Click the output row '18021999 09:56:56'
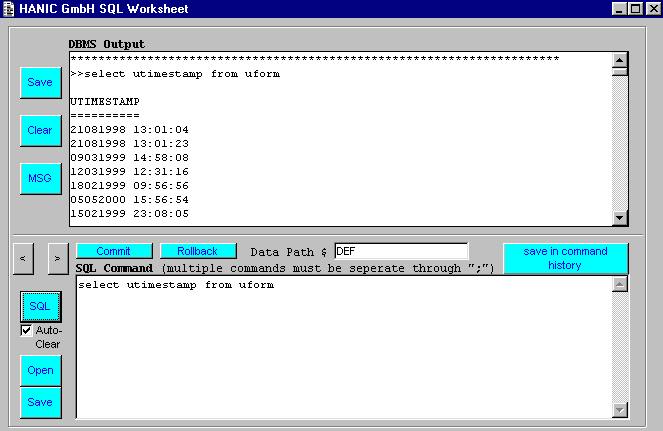Screen dimensions: 663x431 click(129, 185)
